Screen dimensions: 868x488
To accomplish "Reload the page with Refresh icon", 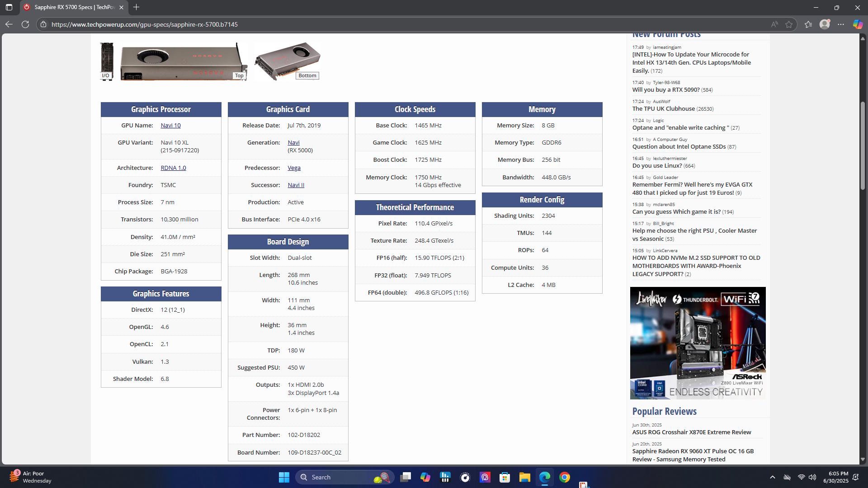I will click(x=25, y=24).
